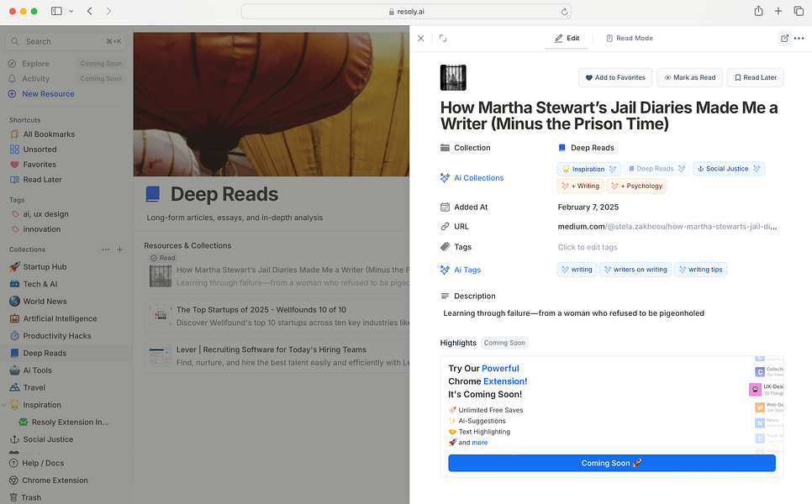Add the 'writers on writing' AI tag
812x504 pixels.
[635, 270]
